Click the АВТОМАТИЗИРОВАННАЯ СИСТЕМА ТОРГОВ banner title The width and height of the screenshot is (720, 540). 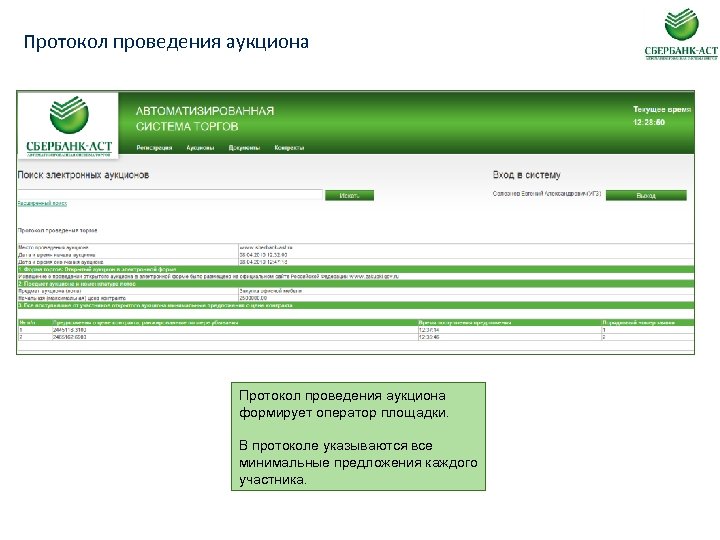tap(205, 118)
